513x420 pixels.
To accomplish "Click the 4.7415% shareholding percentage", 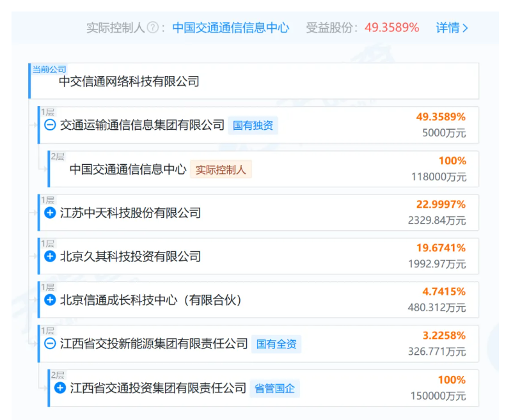I will [444, 292].
